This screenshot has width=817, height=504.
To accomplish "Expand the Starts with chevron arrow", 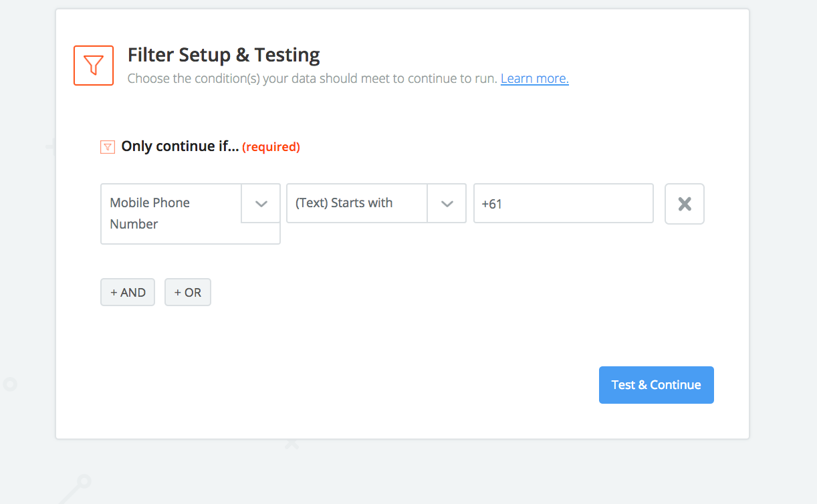I will tap(447, 204).
